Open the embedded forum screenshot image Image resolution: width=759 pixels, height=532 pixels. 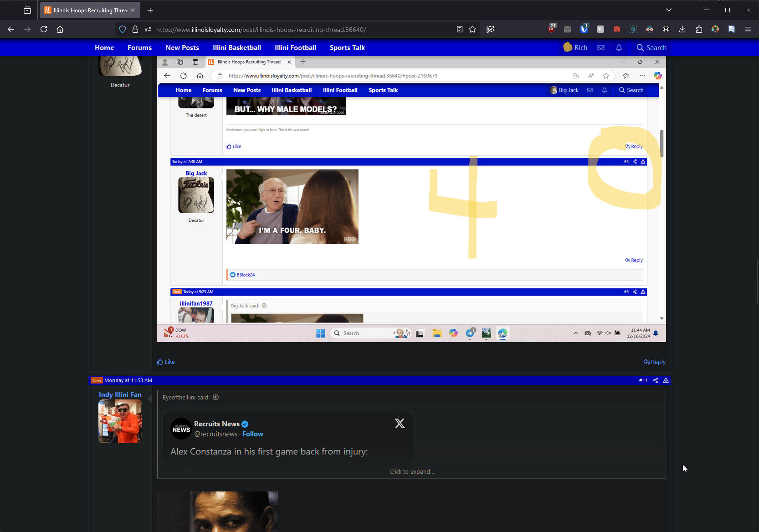pos(411,199)
